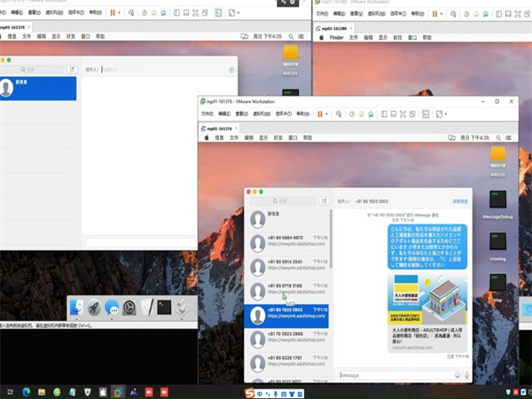
Task: Open System Preferences gear in the Dock
Action: (129, 308)
